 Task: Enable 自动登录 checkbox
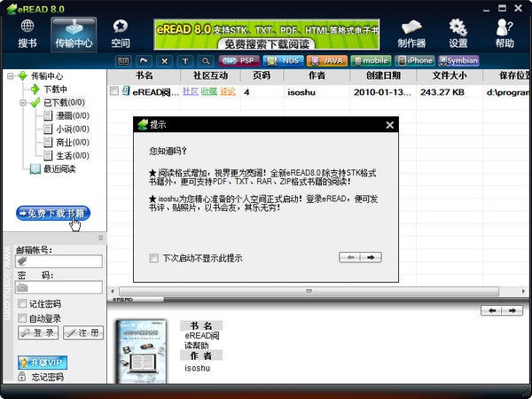(22, 318)
